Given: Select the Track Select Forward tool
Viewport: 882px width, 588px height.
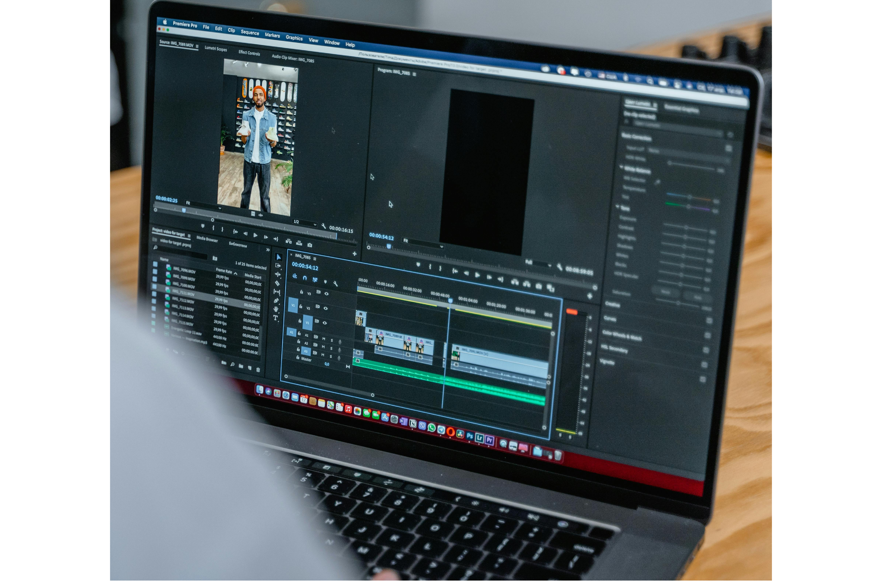Looking at the screenshot, I should 278,266.
